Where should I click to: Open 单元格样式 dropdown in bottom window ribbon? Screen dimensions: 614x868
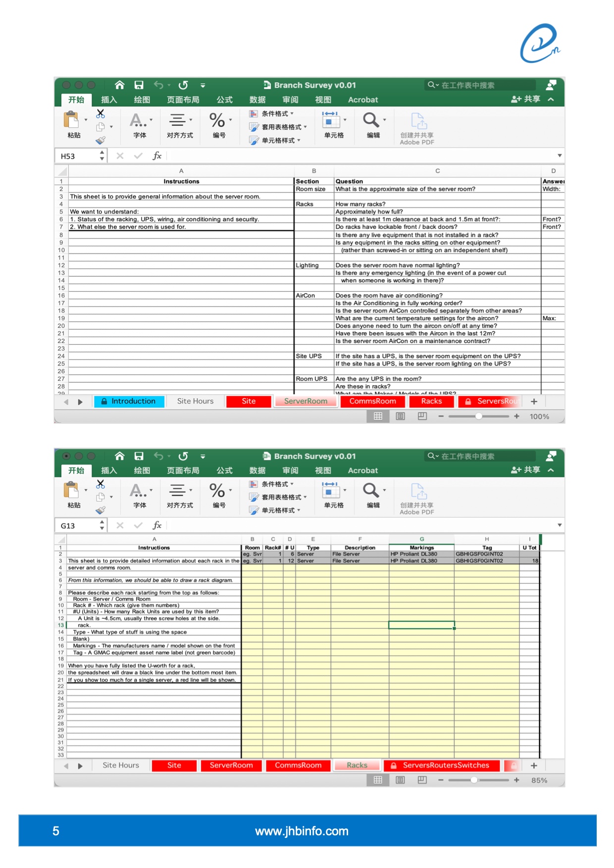pyautogui.click(x=275, y=511)
